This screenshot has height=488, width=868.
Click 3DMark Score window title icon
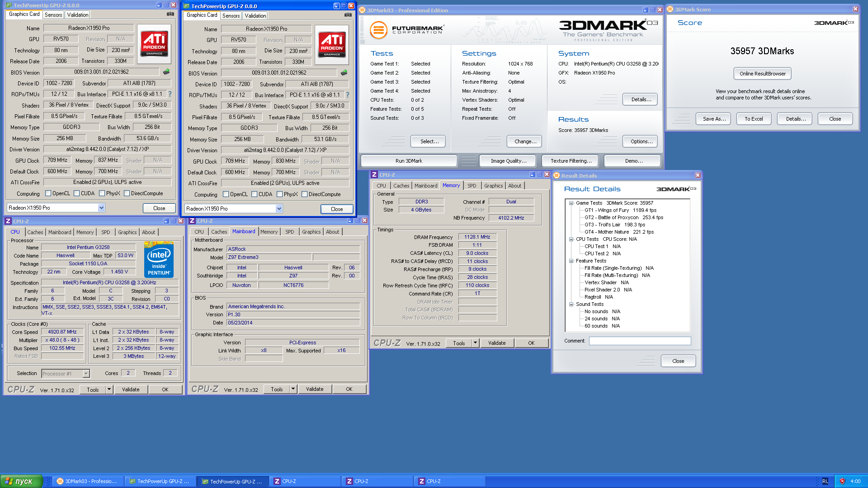[670, 9]
